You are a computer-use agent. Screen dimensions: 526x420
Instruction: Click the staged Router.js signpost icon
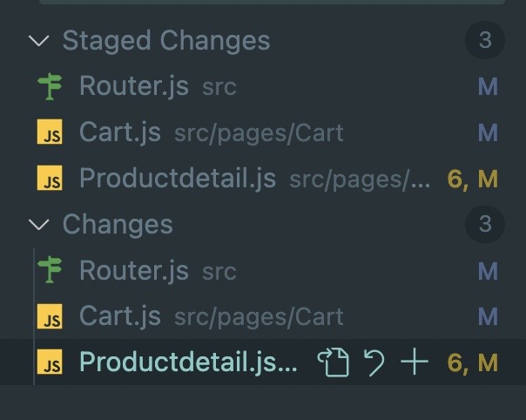(50, 86)
